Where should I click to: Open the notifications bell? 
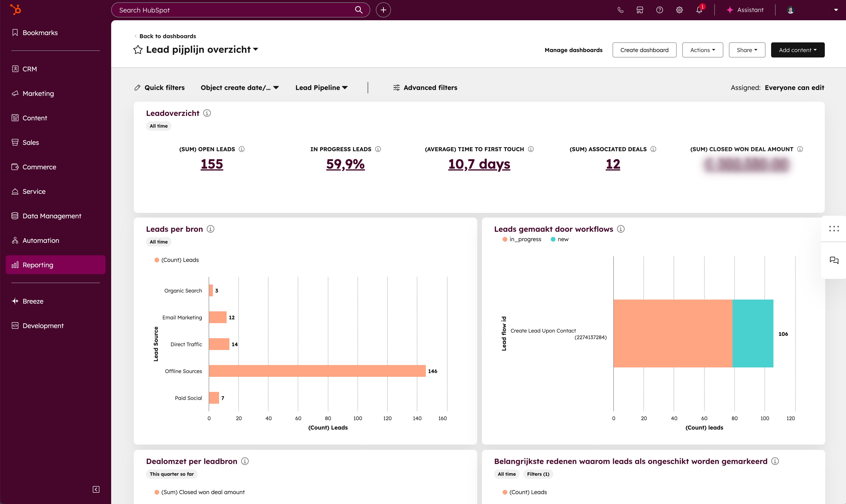pos(699,10)
